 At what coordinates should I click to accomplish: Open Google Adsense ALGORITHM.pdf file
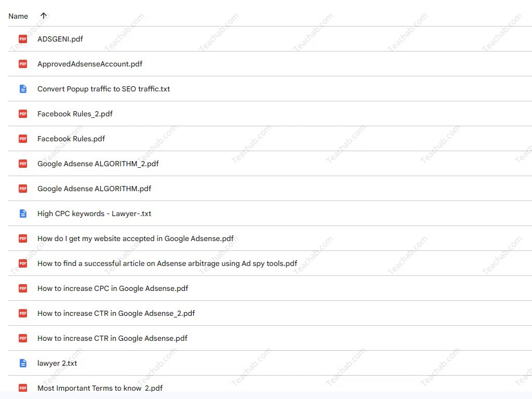94,189
